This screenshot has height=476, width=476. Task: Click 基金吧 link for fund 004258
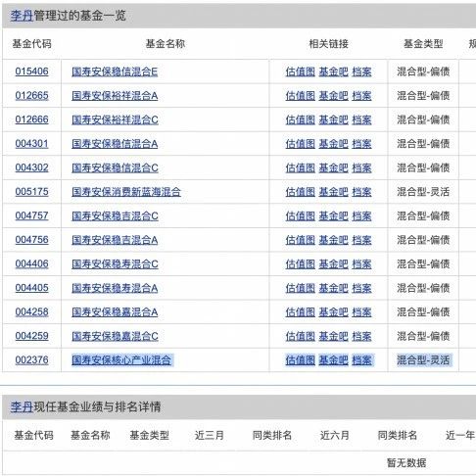[x=333, y=312]
